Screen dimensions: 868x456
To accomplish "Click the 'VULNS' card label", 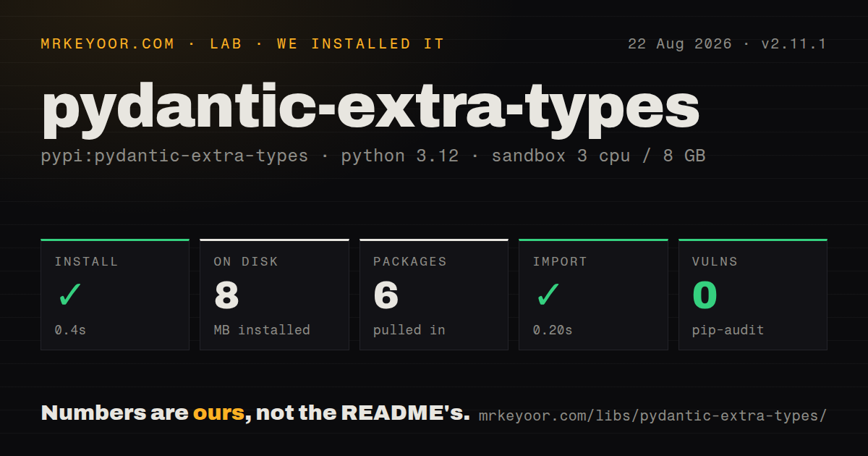I will coord(715,262).
